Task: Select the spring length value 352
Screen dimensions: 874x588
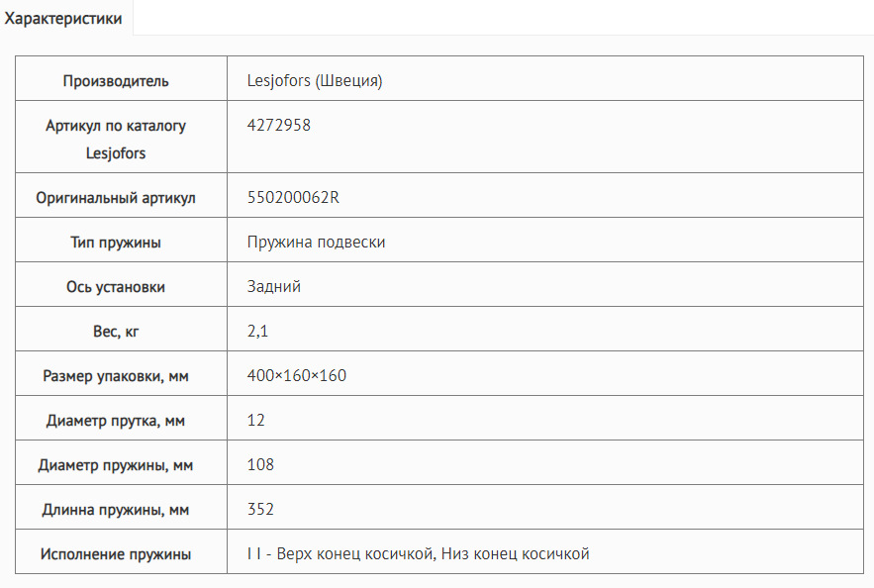Action: [x=260, y=510]
